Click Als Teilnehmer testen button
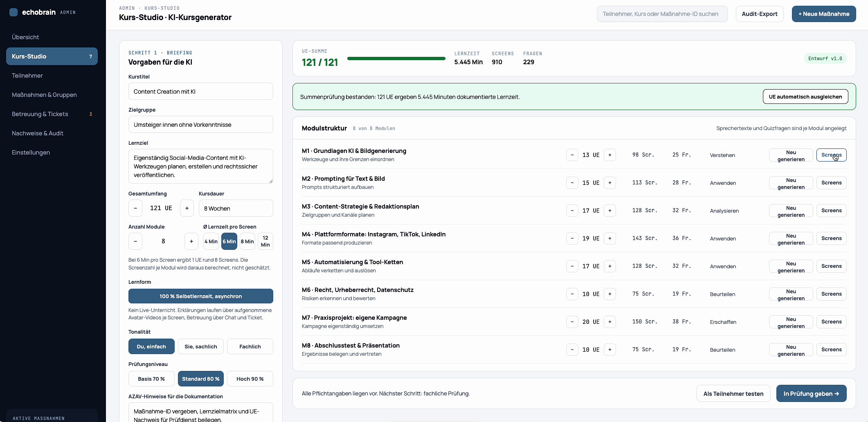 click(733, 393)
